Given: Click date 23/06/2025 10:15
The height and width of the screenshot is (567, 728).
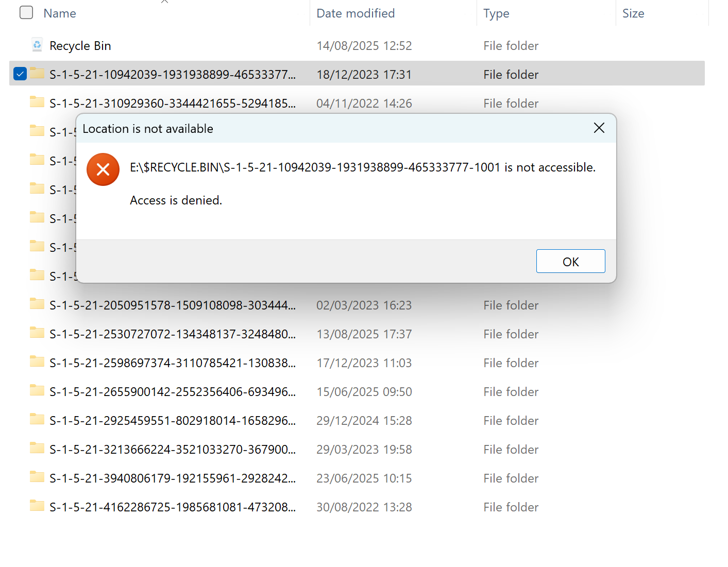Looking at the screenshot, I should click(364, 478).
